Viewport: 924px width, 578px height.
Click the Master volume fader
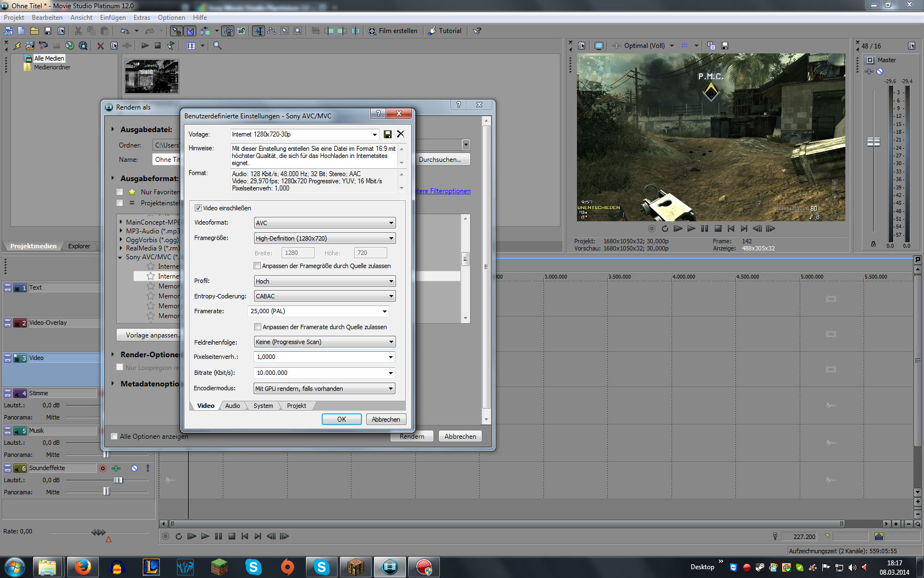tap(873, 142)
